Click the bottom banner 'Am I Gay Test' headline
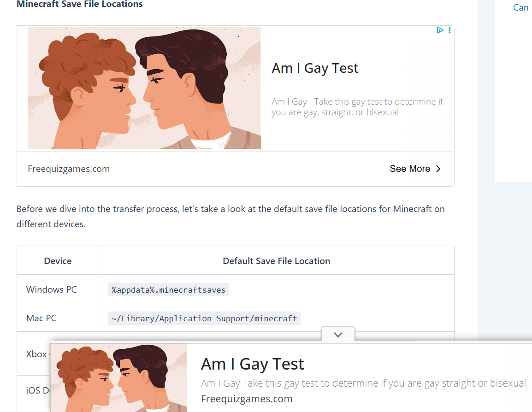 pyautogui.click(x=252, y=364)
